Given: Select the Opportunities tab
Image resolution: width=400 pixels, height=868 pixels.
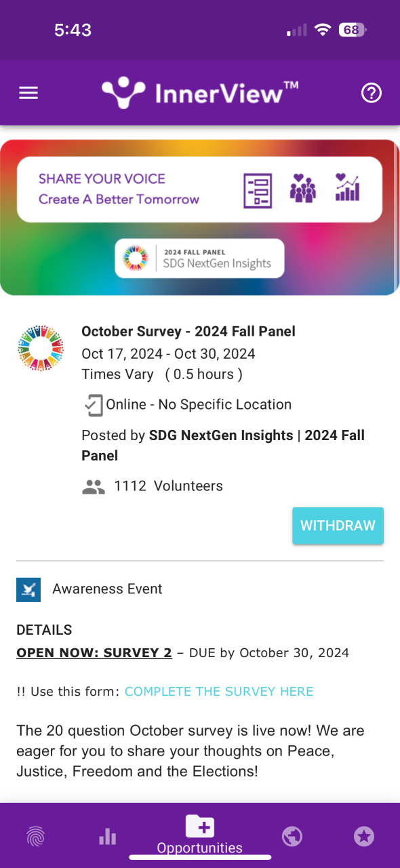Looking at the screenshot, I should 200,834.
